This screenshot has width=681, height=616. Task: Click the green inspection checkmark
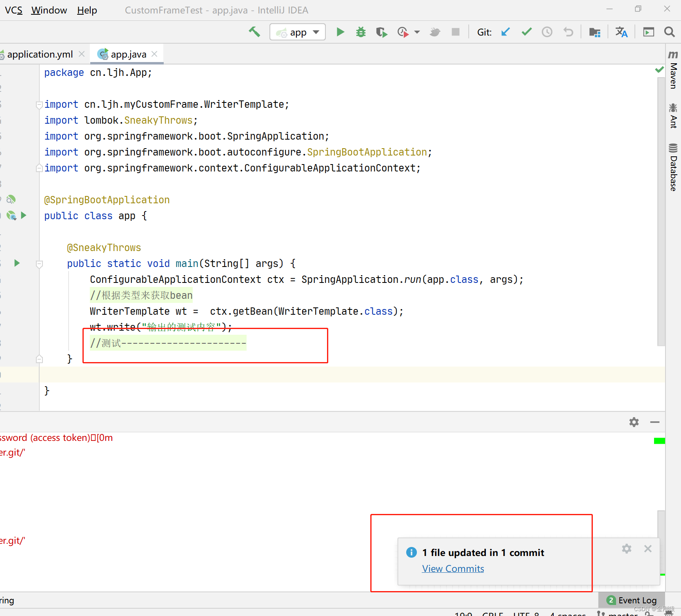659,69
